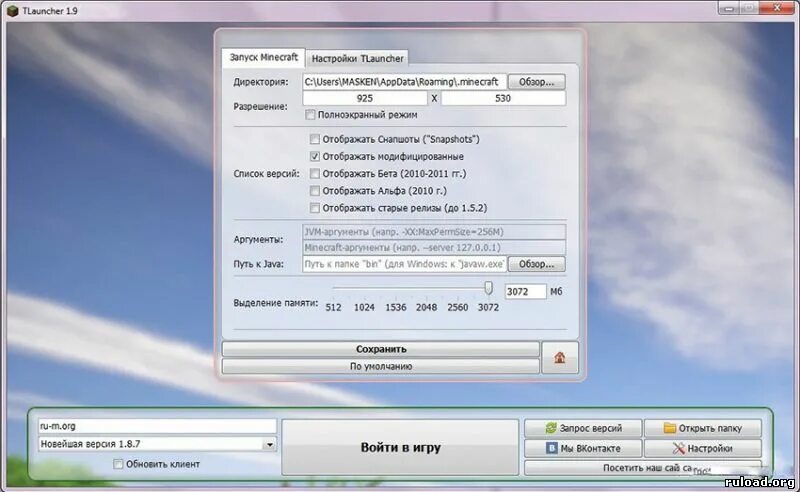Minimize the TLauncher window

(729, 8)
